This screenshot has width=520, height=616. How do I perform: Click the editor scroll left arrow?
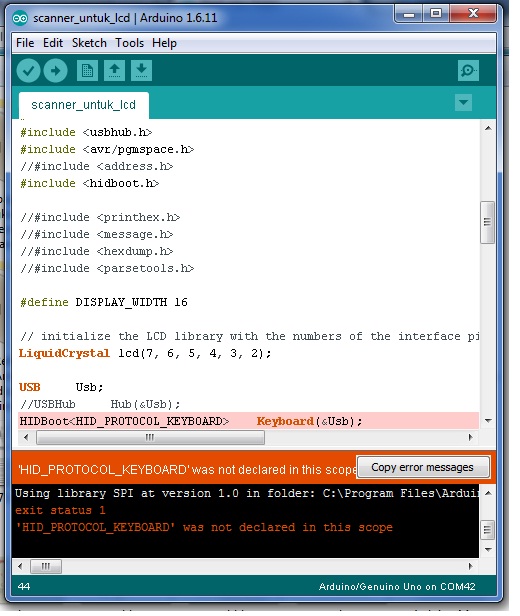26,437
